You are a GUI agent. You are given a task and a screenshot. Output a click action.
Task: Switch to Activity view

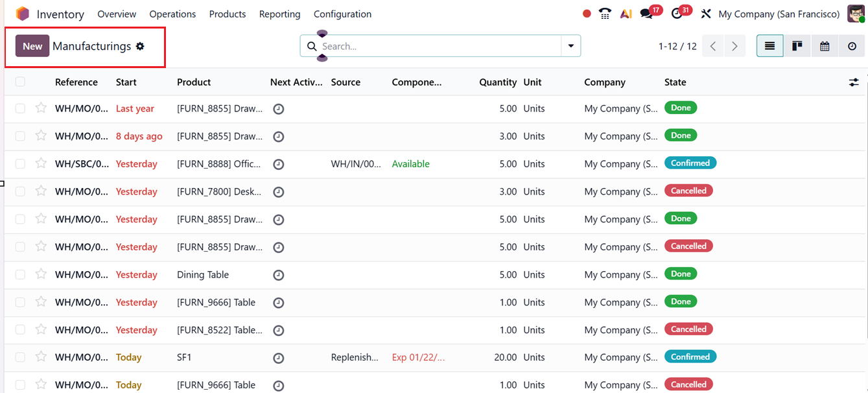(852, 46)
